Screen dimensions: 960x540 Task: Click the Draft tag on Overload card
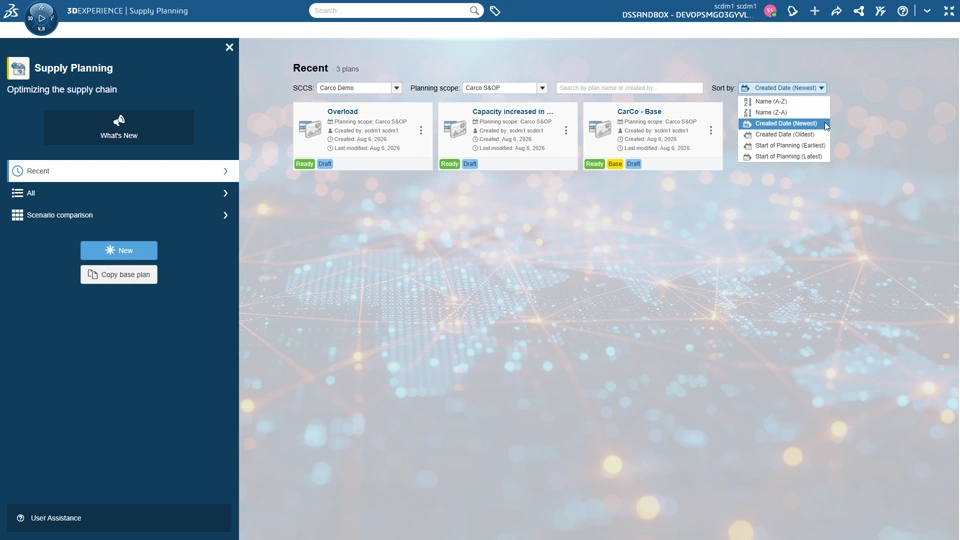pyautogui.click(x=325, y=164)
